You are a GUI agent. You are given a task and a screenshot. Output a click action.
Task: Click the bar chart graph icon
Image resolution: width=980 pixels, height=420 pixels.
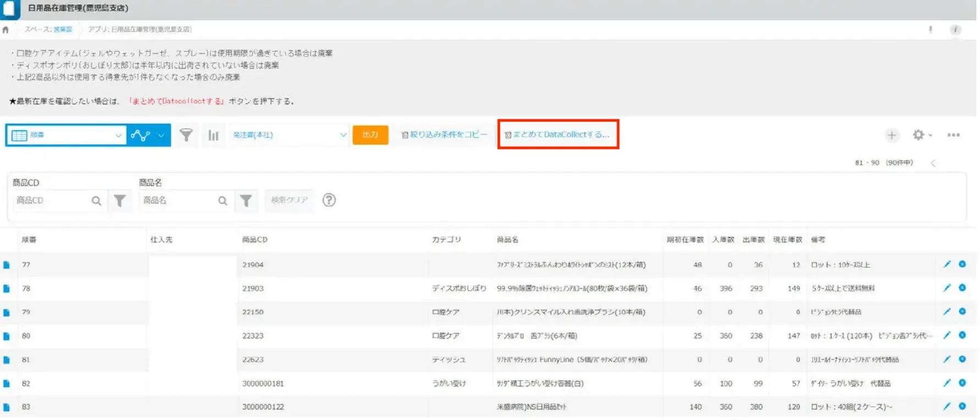coord(213,135)
